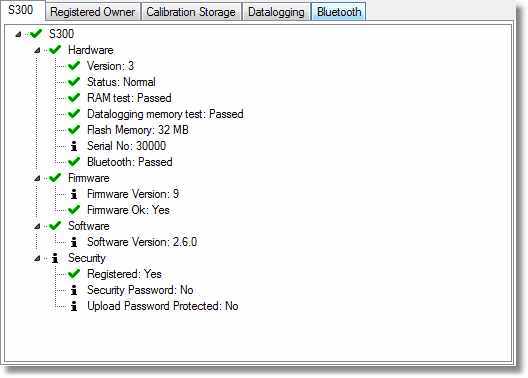Collapse the Hardware tree node

point(37,50)
